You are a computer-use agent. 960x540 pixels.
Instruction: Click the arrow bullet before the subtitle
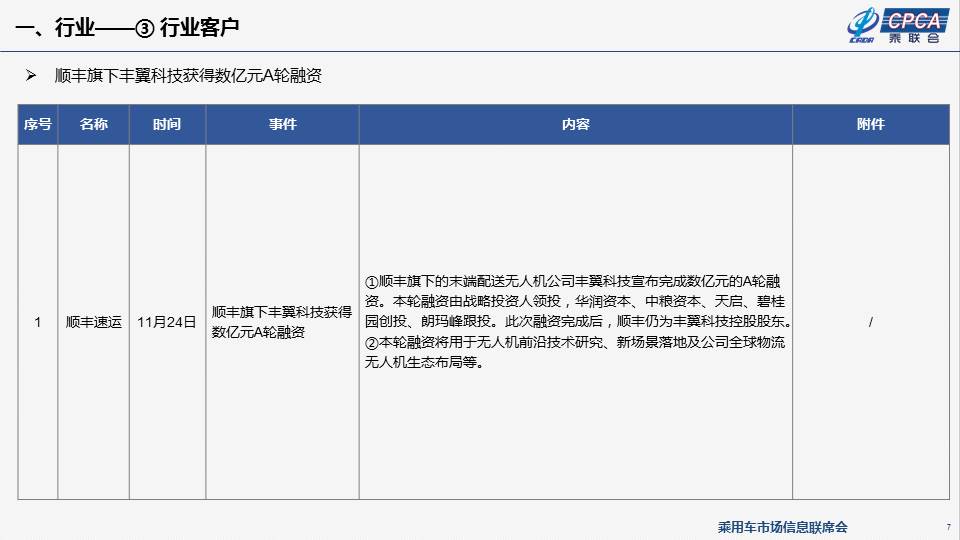(x=31, y=75)
